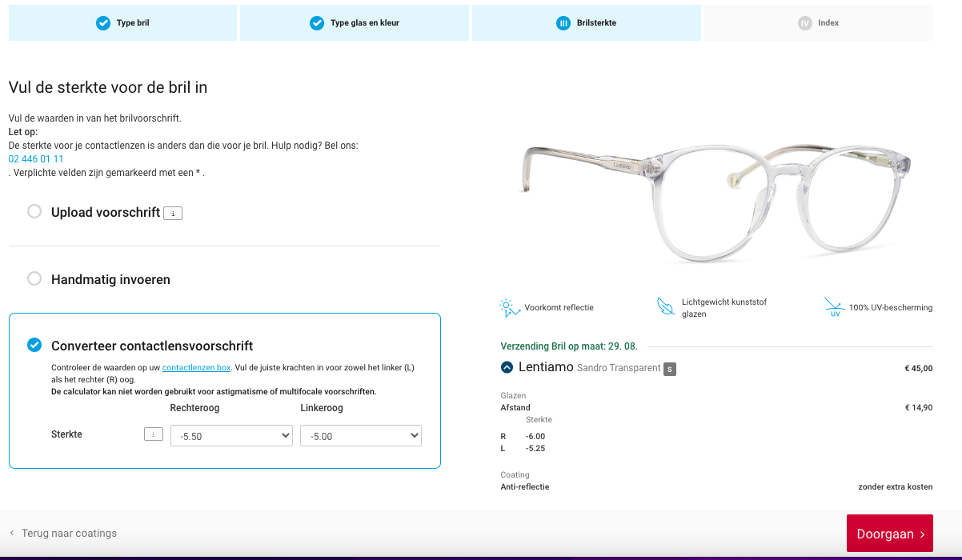The image size is (962, 560).
Task: Click the Upload voorschrift label text
Action: click(x=106, y=213)
